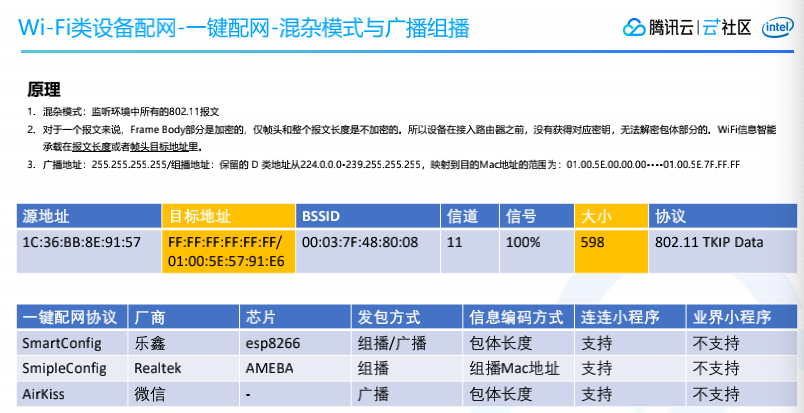This screenshot has width=804, height=413.
Task: Click the 组播/广播 cell
Action: (x=407, y=343)
